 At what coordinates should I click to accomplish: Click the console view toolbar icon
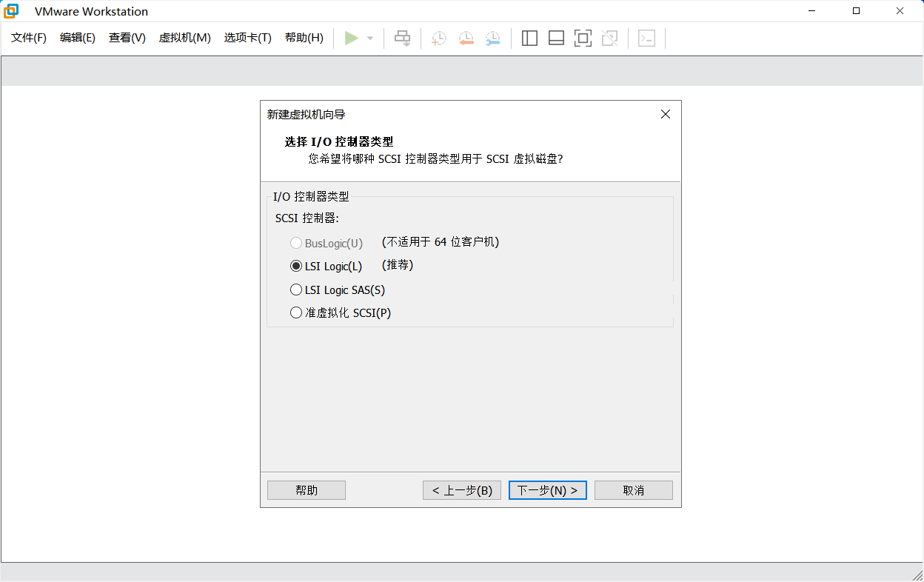coord(646,39)
